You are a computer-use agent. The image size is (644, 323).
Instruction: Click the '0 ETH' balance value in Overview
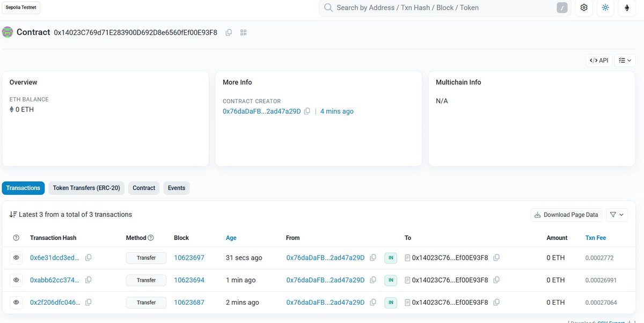[x=25, y=109]
